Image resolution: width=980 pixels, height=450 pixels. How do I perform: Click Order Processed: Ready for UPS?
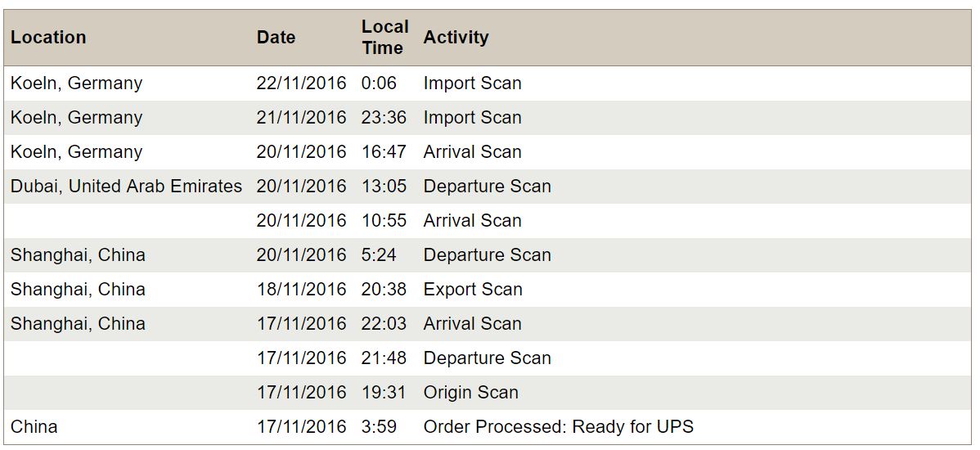(558, 427)
